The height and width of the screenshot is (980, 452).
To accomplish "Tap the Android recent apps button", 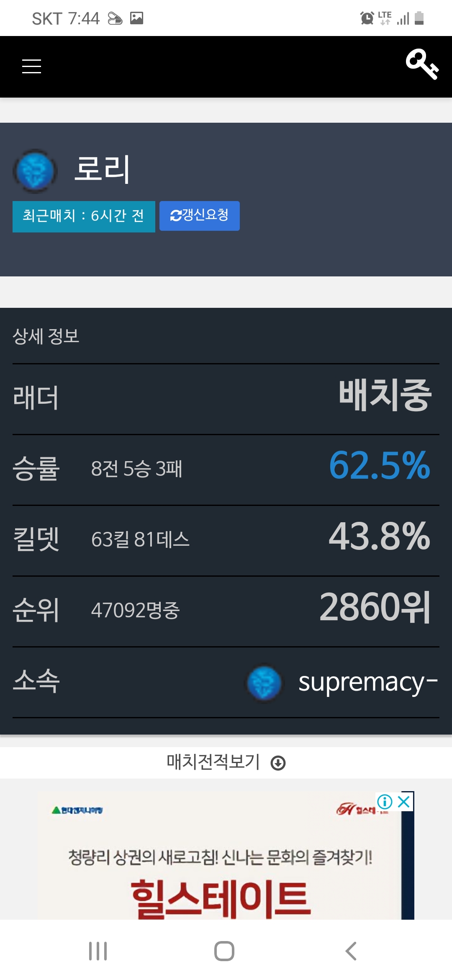I will click(x=98, y=951).
